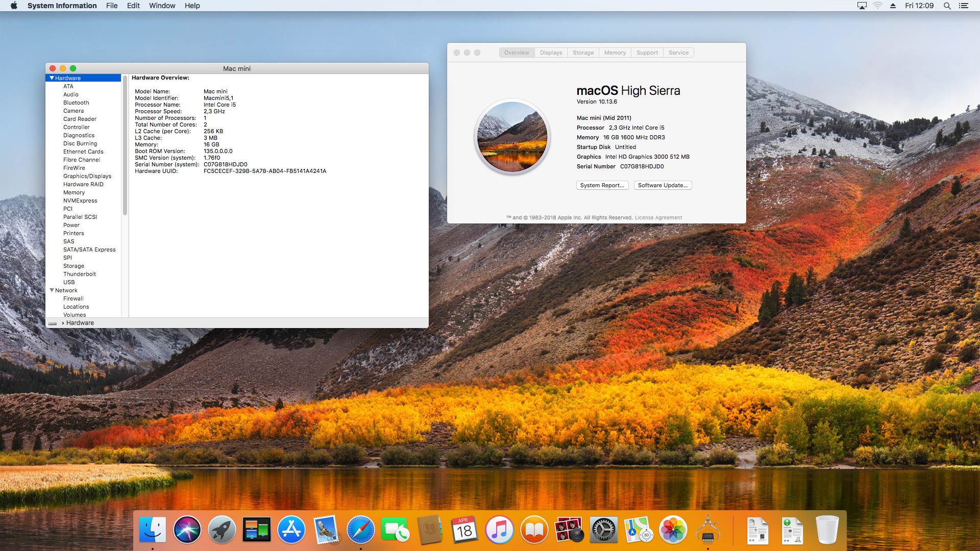Image resolution: width=980 pixels, height=551 pixels.
Task: Open the Window menu
Action: point(162,6)
